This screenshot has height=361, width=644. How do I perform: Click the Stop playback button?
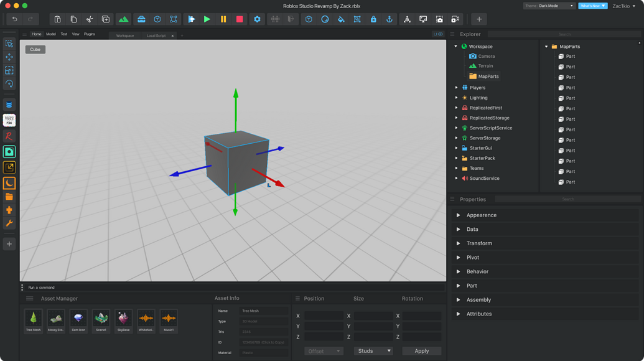coord(239,19)
